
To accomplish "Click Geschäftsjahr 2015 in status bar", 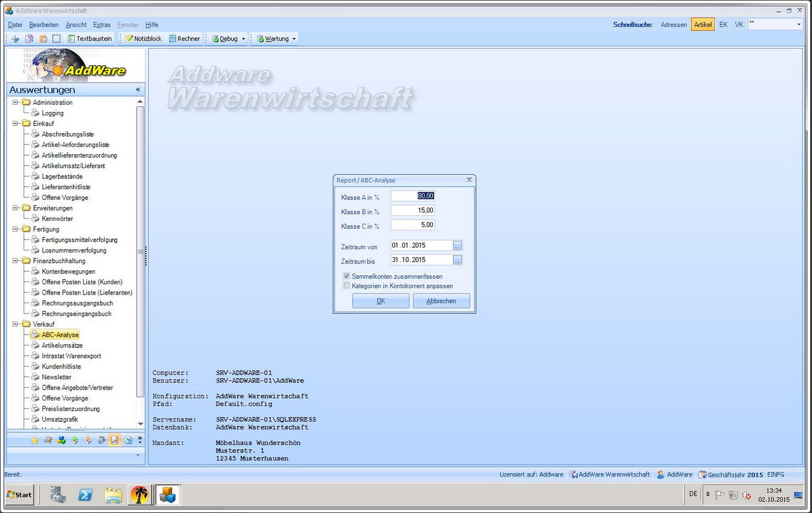I will (730, 475).
